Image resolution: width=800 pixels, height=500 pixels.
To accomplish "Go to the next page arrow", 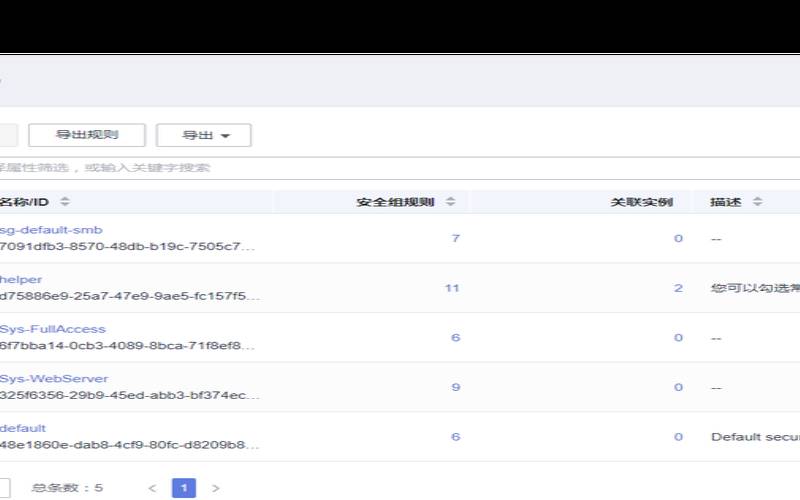I will 215,489.
